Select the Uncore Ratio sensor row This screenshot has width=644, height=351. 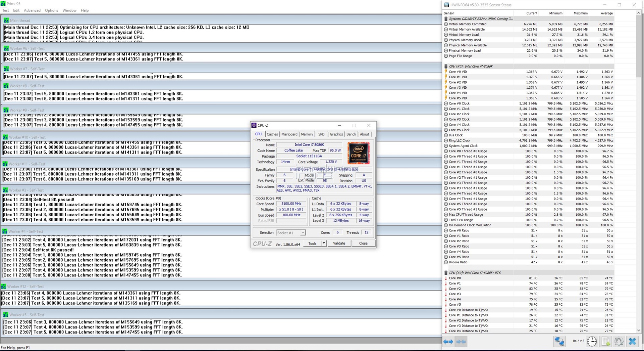[529, 262]
